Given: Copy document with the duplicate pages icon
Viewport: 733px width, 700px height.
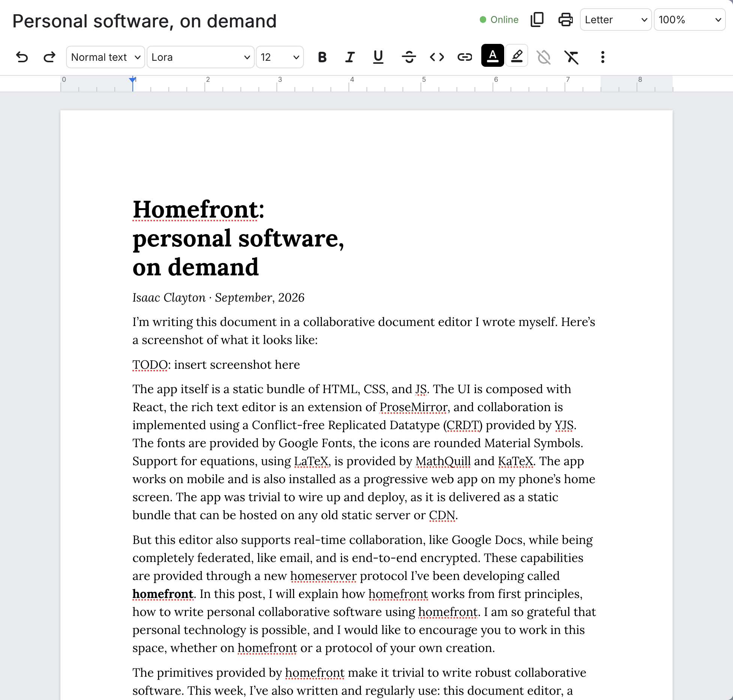Looking at the screenshot, I should pos(537,20).
